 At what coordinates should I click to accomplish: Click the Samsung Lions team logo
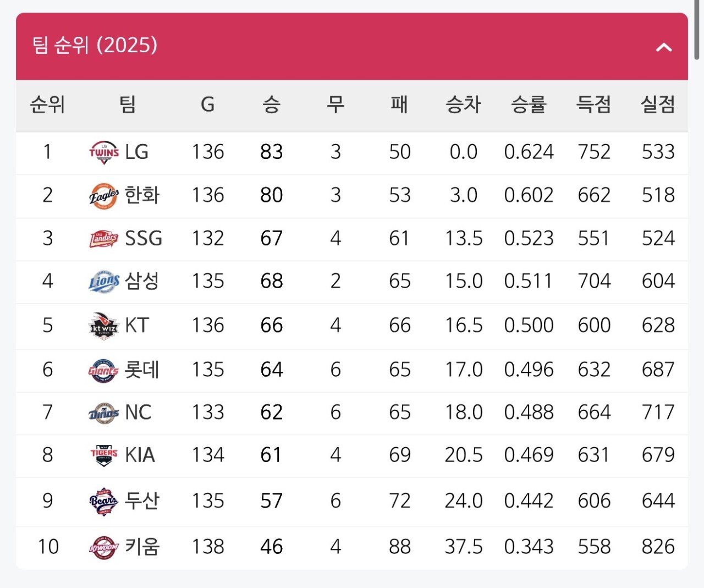(104, 282)
